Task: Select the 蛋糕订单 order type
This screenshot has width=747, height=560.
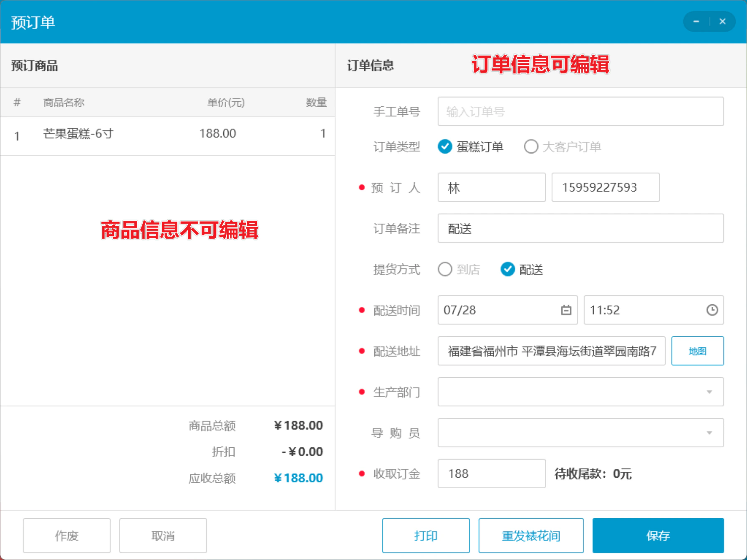Action: click(x=470, y=146)
